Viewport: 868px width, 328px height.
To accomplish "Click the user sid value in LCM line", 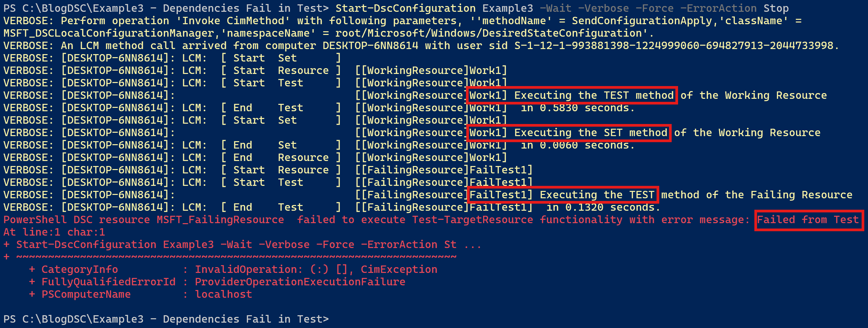I will pos(674,45).
